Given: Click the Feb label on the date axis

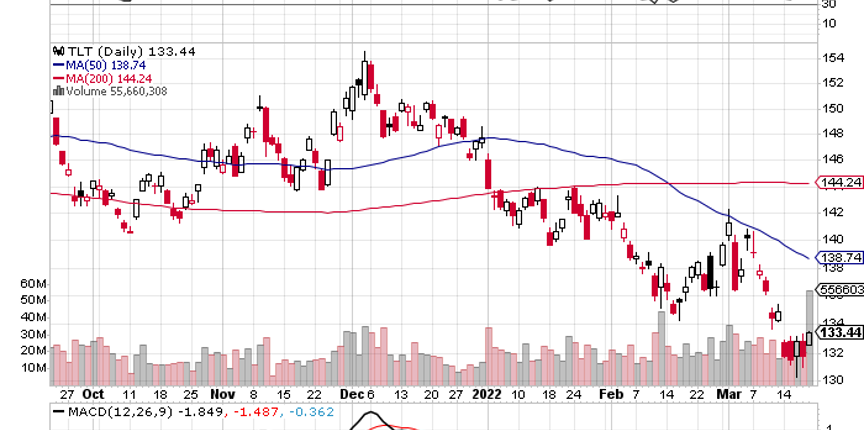Looking at the screenshot, I should coord(610,394).
